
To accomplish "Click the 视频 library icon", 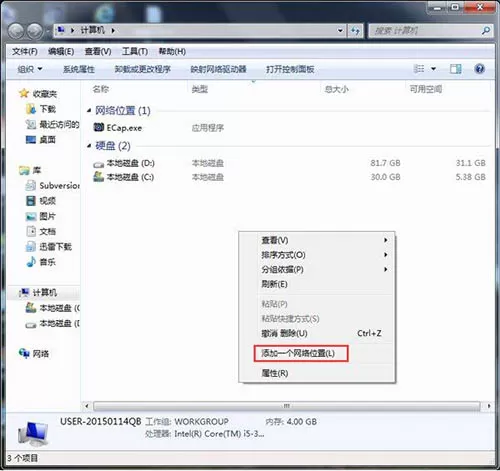I will (31, 201).
